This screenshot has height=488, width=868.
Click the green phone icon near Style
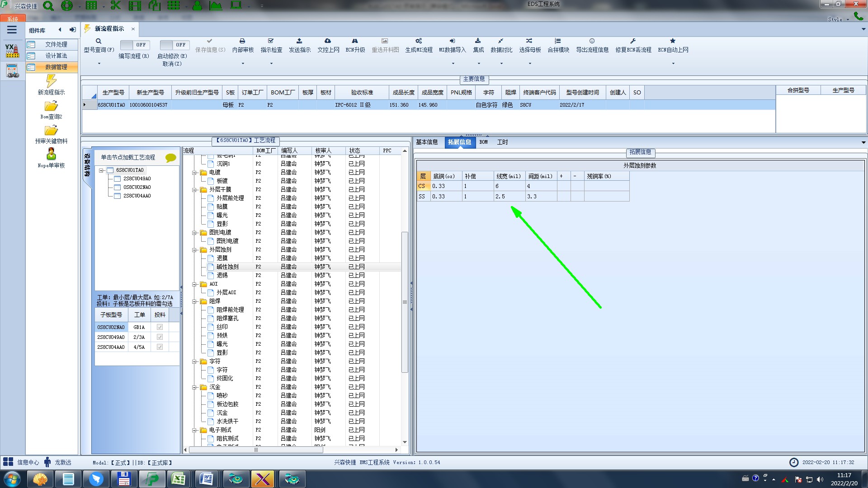858,17
